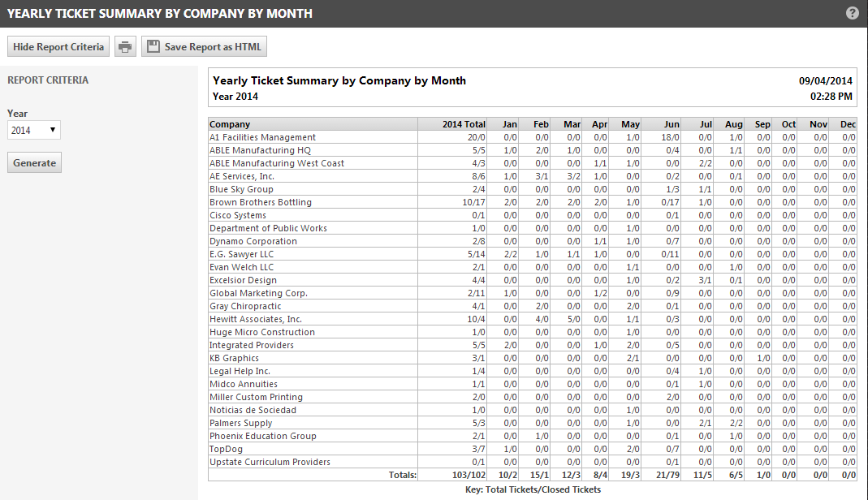This screenshot has width=868, height=500.
Task: Open the Year dropdown
Action: pos(33,130)
